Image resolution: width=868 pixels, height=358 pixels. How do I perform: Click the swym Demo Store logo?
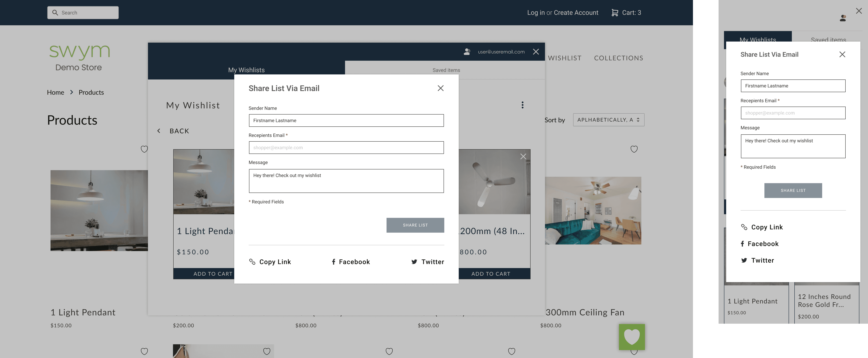[x=80, y=58]
